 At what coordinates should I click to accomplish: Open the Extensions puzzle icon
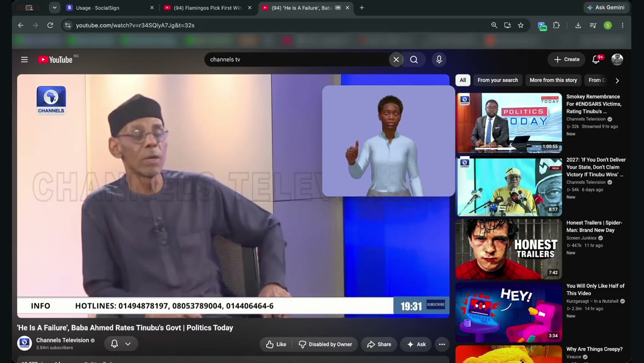[x=557, y=25]
